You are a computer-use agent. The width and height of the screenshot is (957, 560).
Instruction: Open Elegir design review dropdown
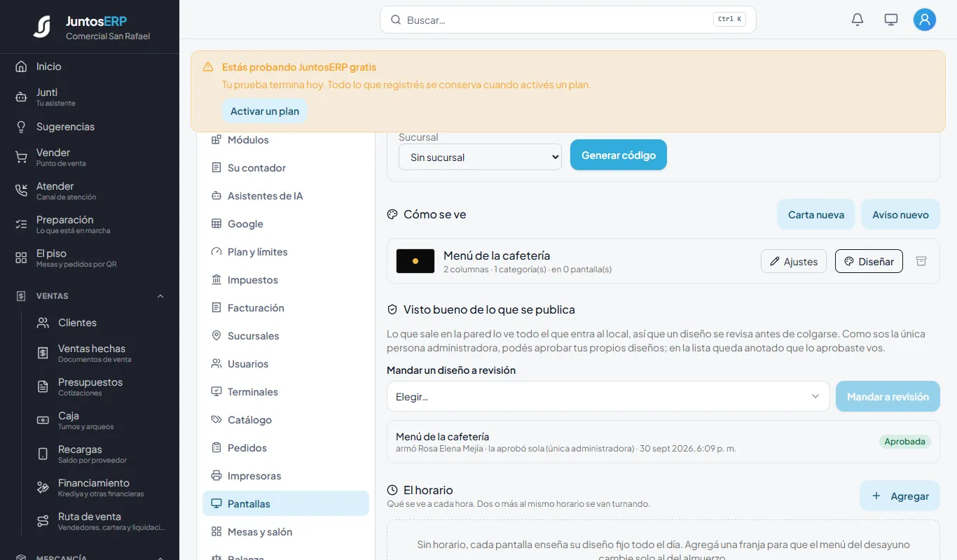coord(608,396)
